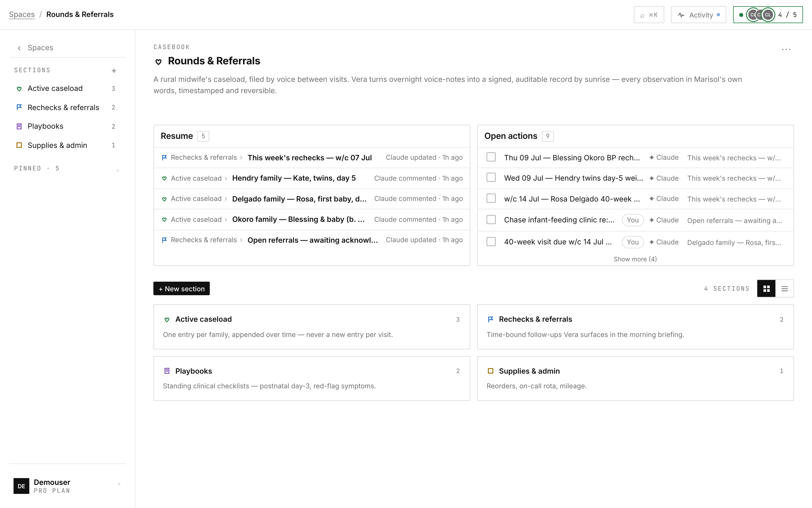Open the Playbooks section card
This screenshot has height=508, width=812.
pos(312,378)
